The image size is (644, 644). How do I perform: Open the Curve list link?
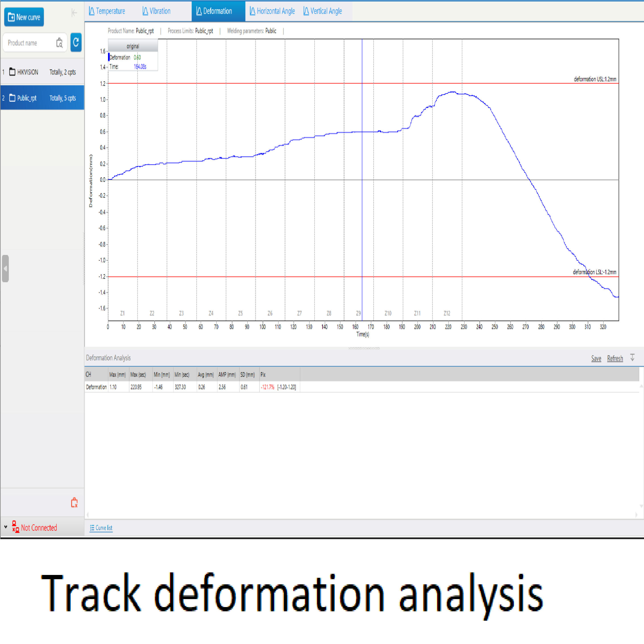click(101, 528)
